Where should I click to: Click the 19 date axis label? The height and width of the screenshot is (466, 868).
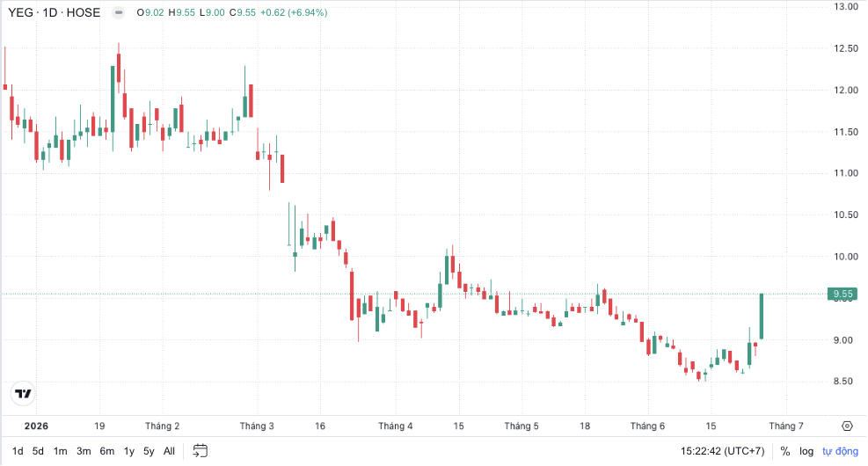tap(99, 426)
